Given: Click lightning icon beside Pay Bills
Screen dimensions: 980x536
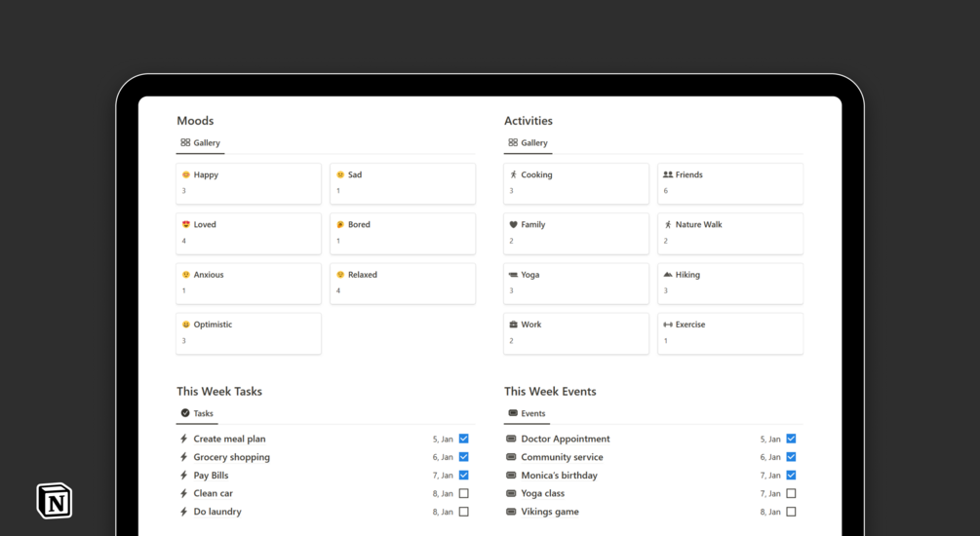Looking at the screenshot, I should 183,475.
